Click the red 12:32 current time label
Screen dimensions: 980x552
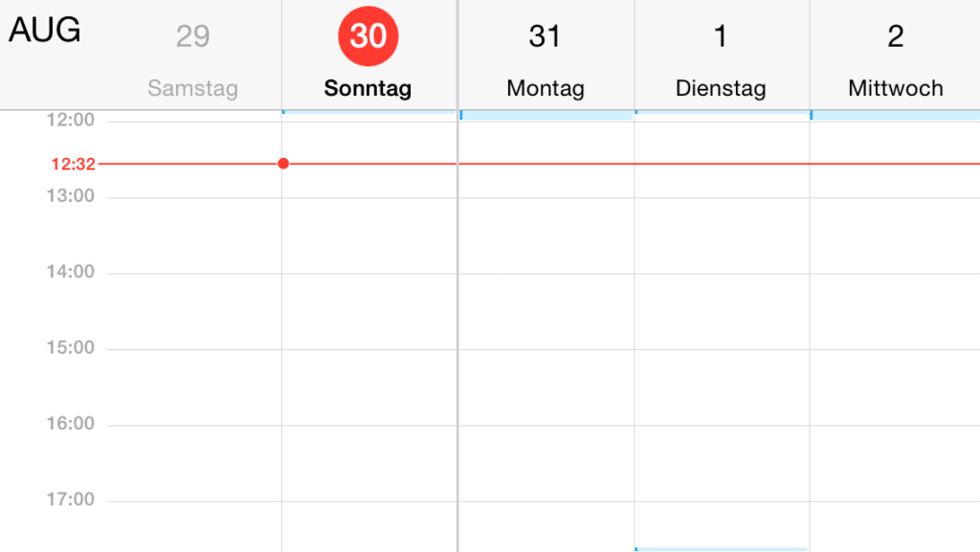coord(73,165)
